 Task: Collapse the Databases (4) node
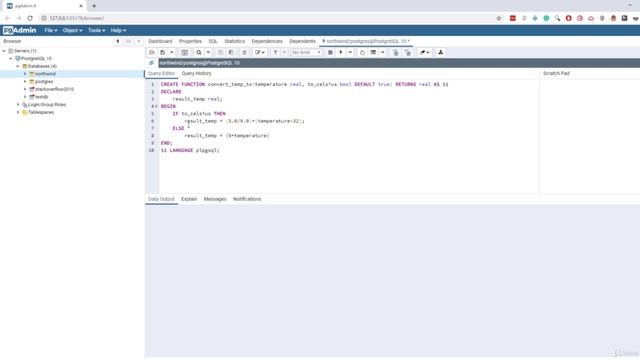[x=18, y=66]
